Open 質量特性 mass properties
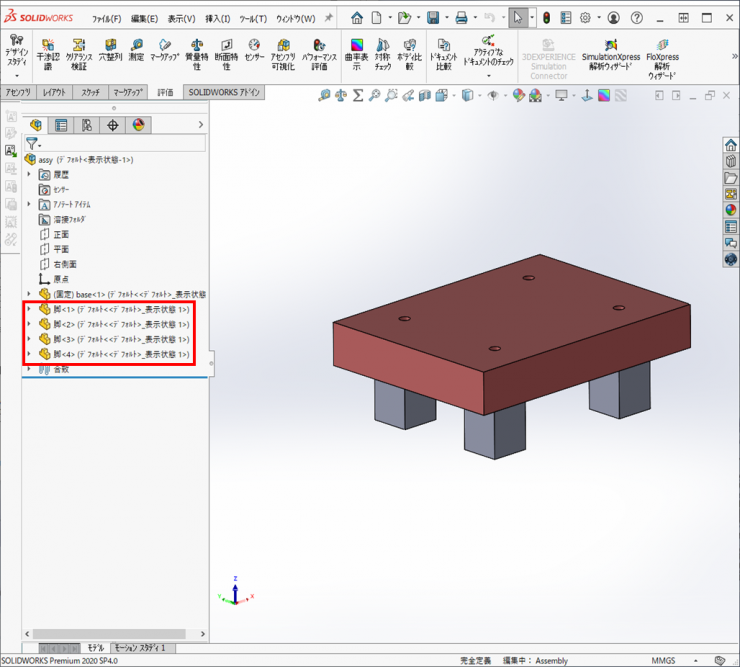The height and width of the screenshot is (667, 740). (197, 55)
